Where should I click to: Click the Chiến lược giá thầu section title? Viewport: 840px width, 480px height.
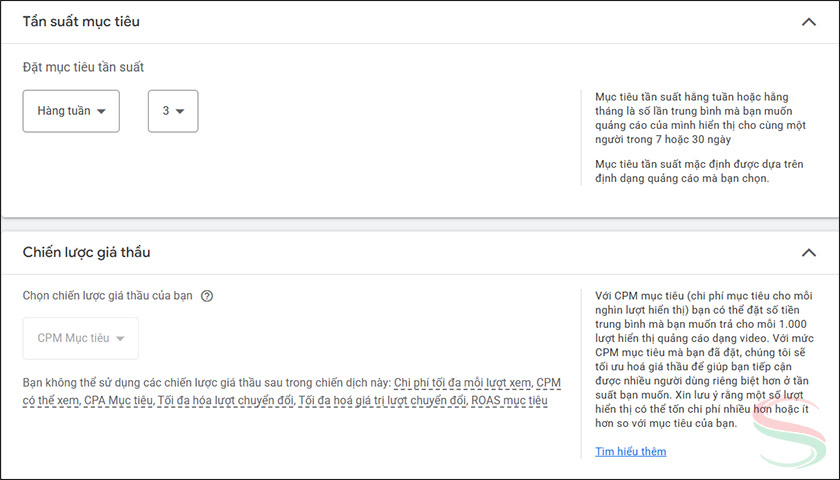[x=87, y=252]
